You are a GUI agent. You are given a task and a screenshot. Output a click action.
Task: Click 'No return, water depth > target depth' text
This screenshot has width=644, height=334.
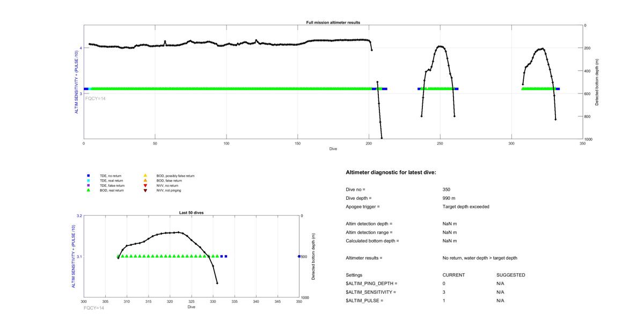tap(480, 258)
